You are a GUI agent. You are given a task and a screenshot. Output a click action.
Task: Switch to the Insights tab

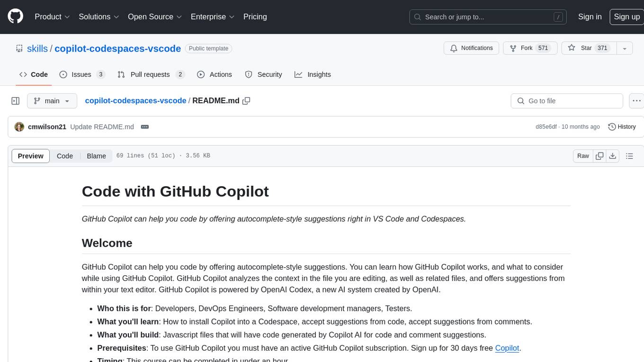coord(313,74)
